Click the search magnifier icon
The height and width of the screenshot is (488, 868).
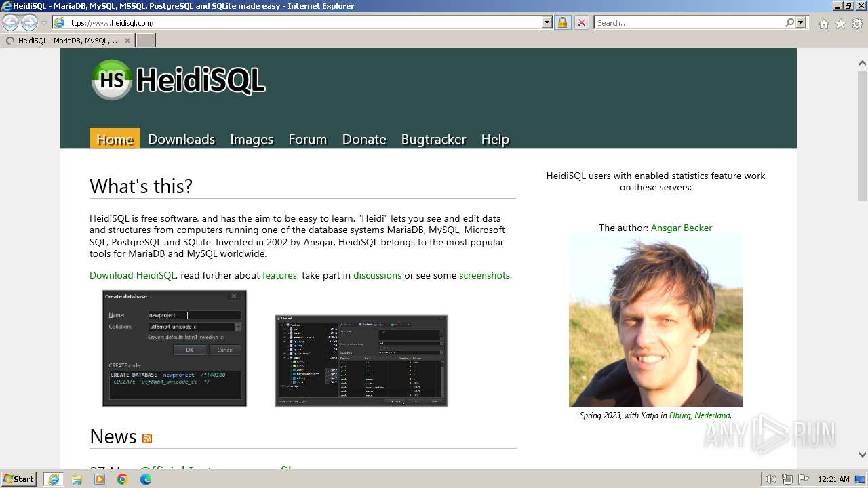(x=789, y=22)
